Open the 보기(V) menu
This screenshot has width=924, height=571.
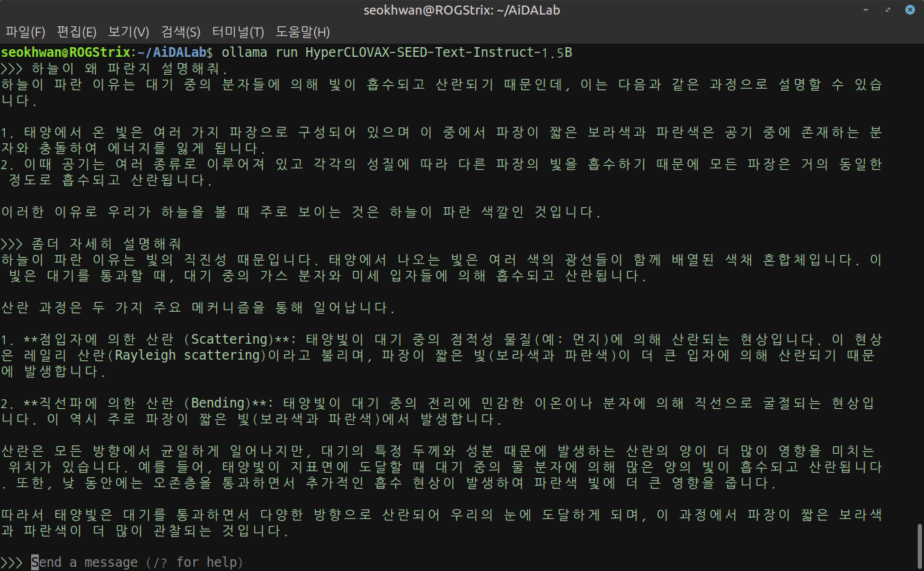(x=129, y=32)
